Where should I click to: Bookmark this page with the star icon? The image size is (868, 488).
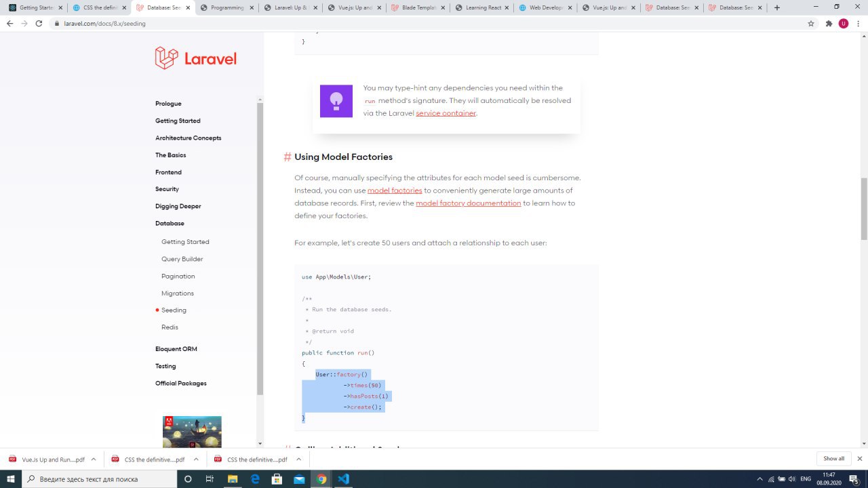click(811, 23)
